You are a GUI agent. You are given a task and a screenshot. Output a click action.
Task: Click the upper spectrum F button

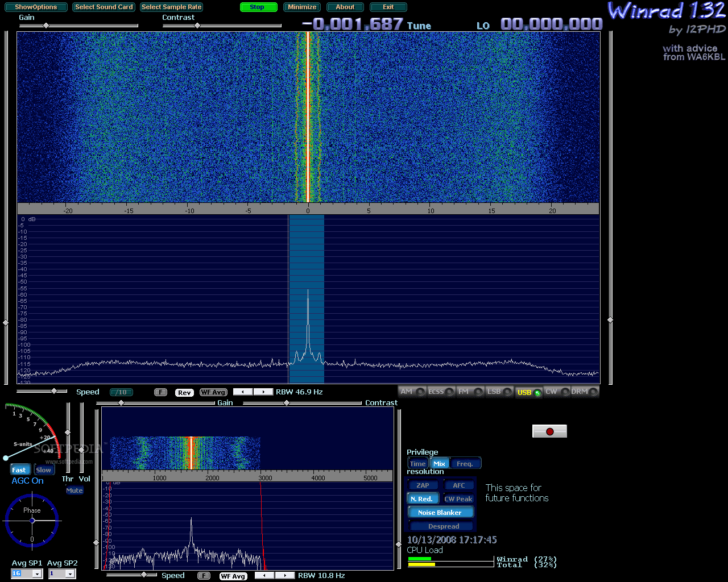(x=161, y=392)
